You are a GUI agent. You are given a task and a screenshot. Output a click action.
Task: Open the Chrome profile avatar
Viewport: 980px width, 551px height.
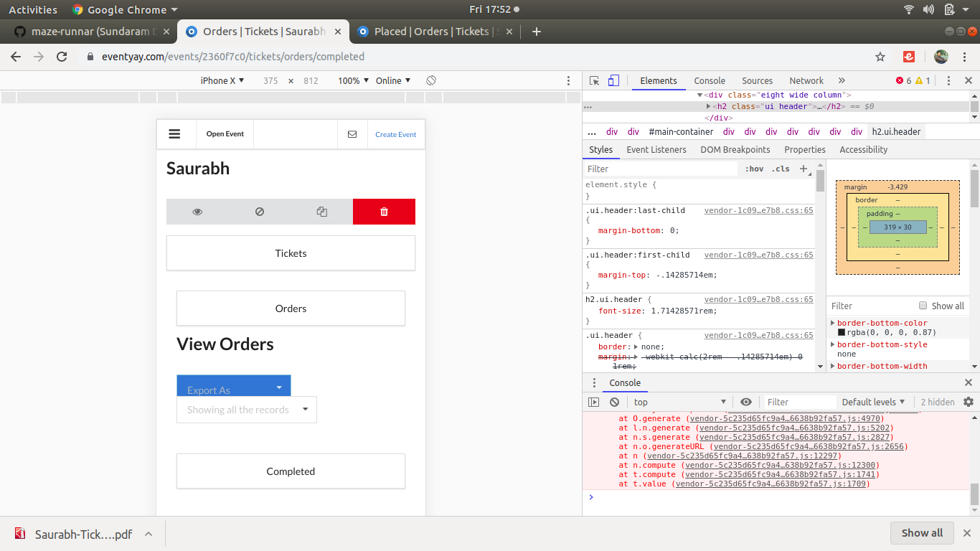point(941,57)
